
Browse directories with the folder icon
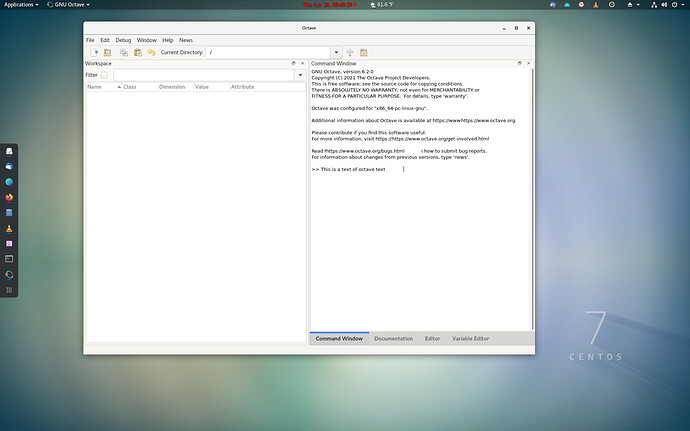(x=363, y=52)
